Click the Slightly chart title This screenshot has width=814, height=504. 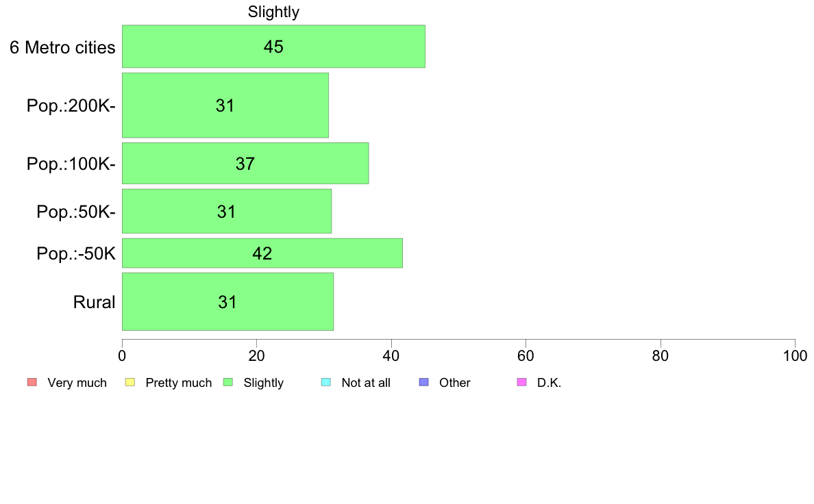tap(273, 12)
